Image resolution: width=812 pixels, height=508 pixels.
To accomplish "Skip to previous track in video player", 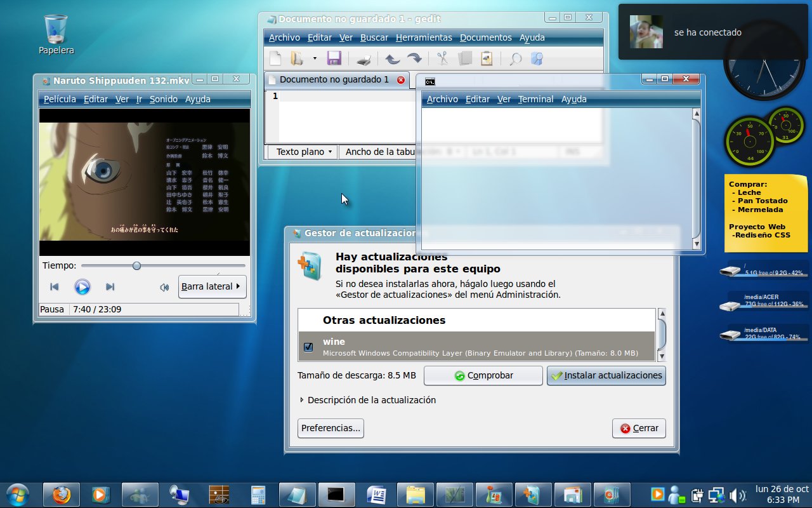I will 55,287.
